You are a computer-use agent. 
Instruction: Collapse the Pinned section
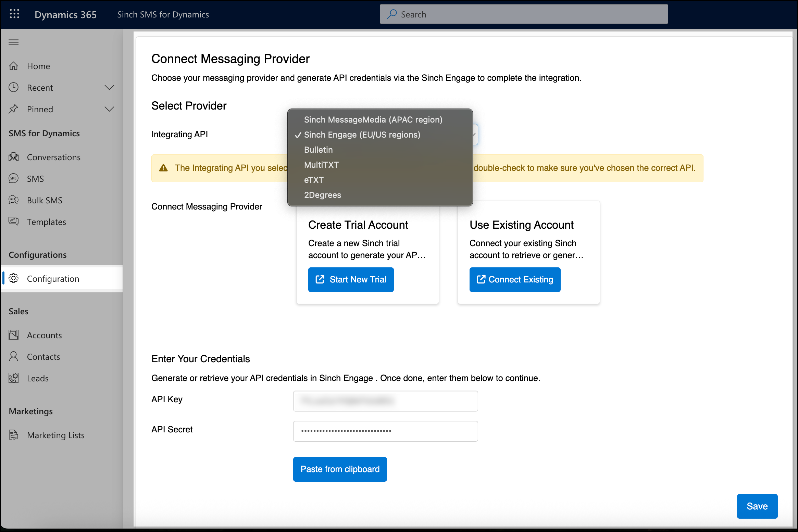pyautogui.click(x=109, y=109)
